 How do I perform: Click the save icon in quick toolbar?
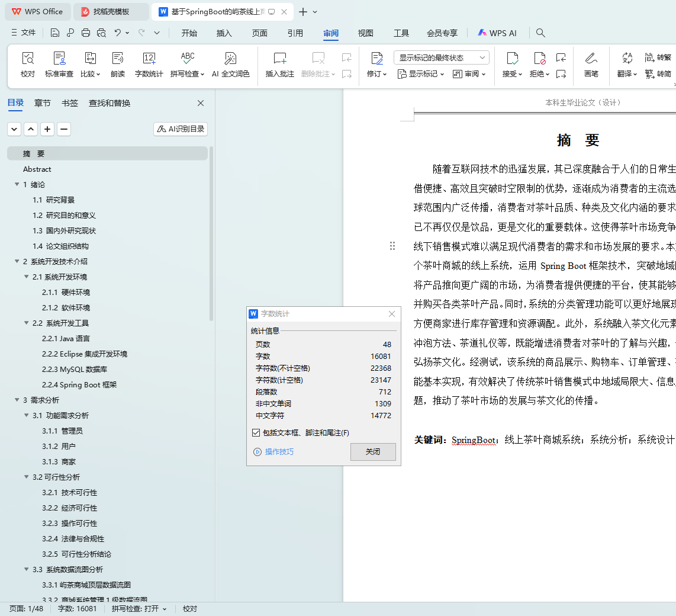(x=54, y=33)
